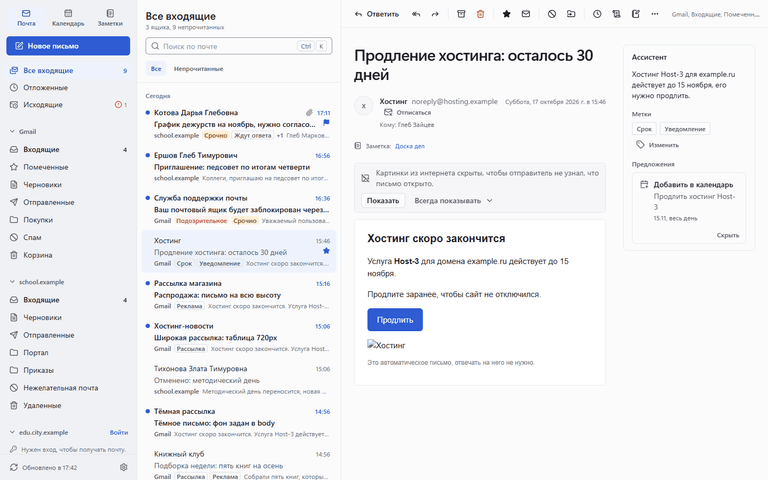Open the Портал folder
Screen dimensions: 768x480
click(68, 353)
